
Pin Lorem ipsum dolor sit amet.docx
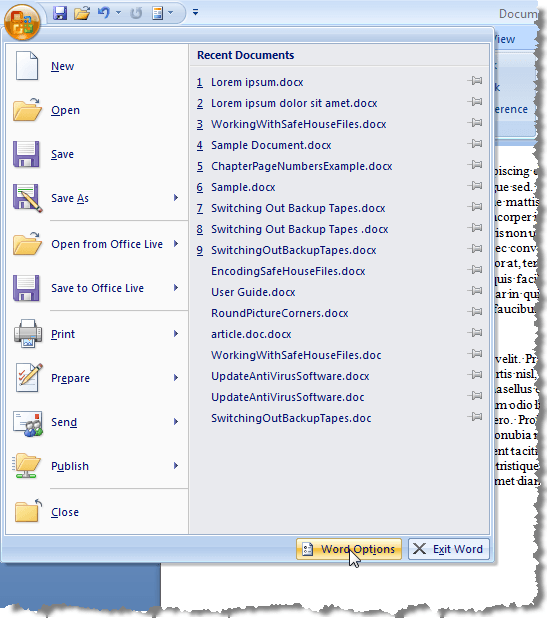pyautogui.click(x=475, y=102)
